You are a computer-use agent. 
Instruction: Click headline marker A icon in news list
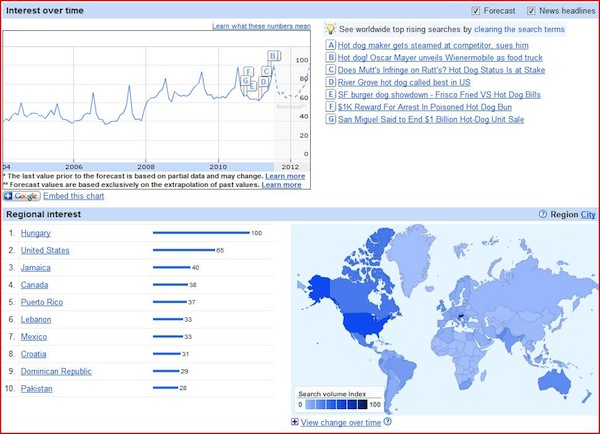[x=331, y=46]
